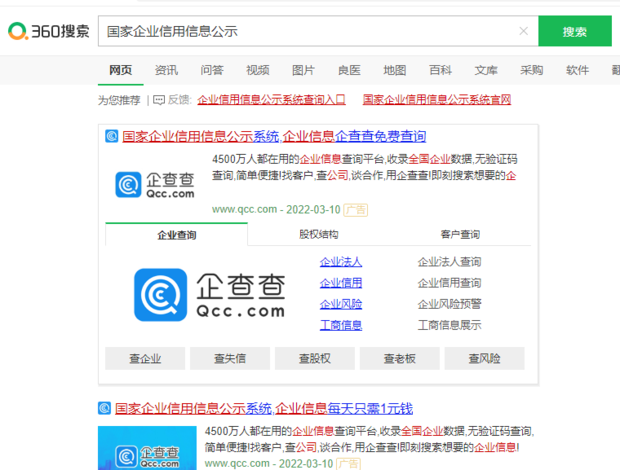Open the 地图 tab
Viewport: 620px width, 470px height.
tap(395, 70)
